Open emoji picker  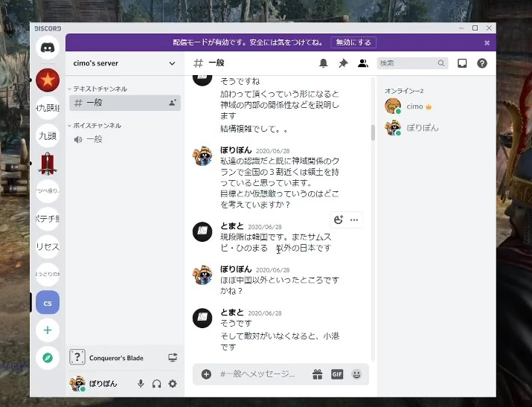point(356,374)
